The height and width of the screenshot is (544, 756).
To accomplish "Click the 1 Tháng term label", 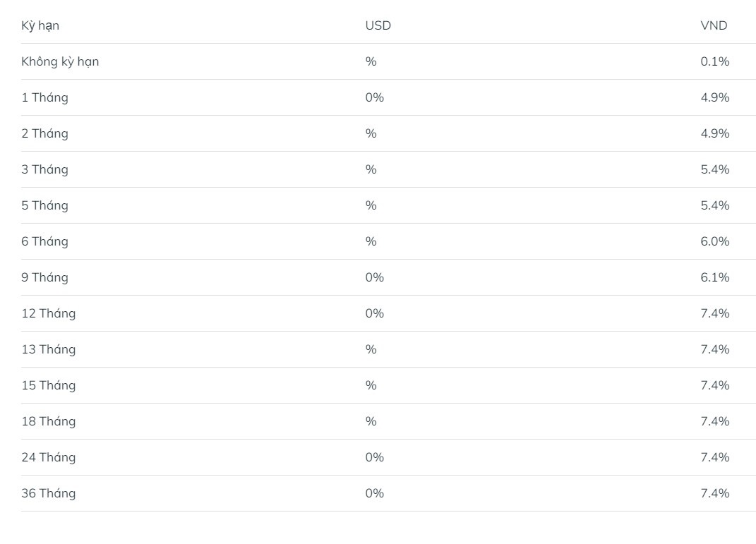I will [x=45, y=98].
